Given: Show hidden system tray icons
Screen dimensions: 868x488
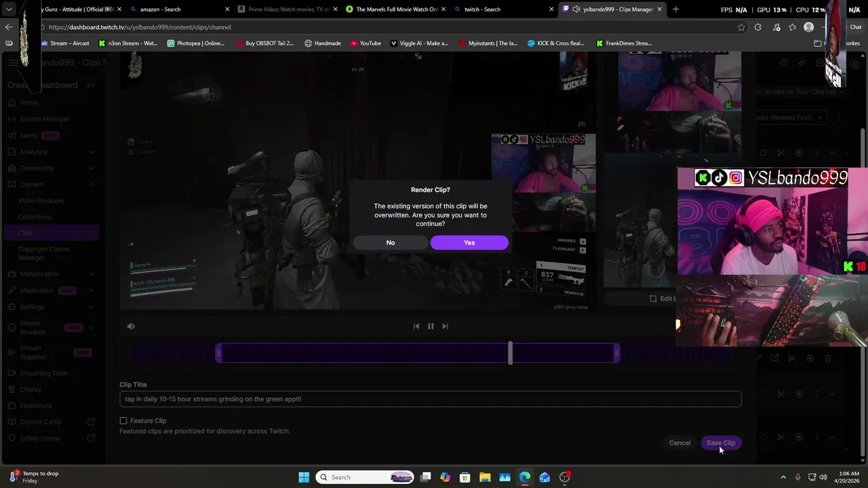Looking at the screenshot, I should click(783, 477).
